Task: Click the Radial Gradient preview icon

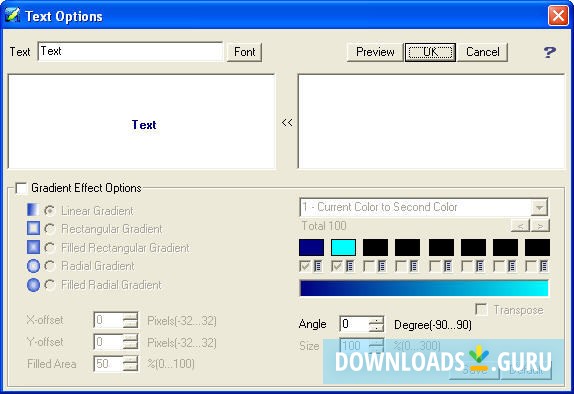Action: (x=33, y=266)
